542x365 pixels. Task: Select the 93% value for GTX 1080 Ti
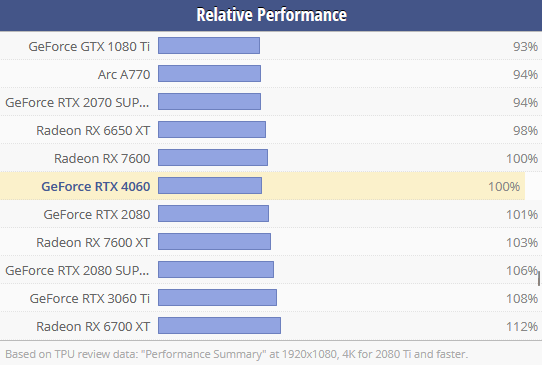525,46
